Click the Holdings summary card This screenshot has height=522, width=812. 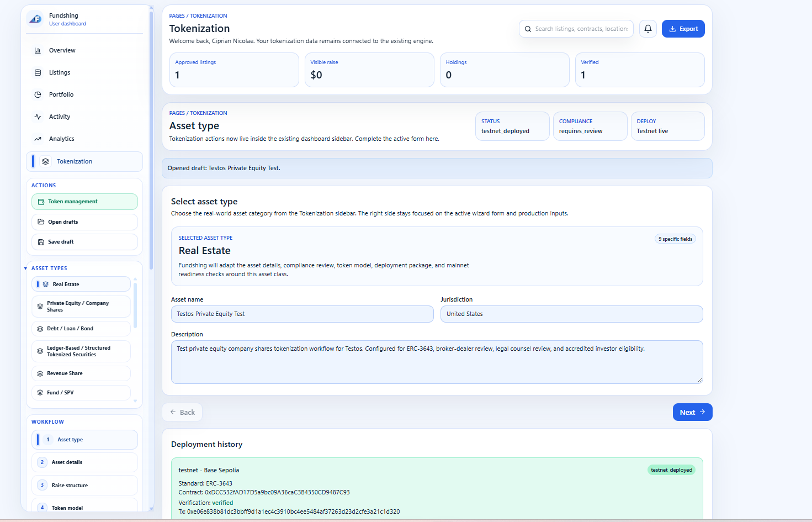(x=505, y=70)
